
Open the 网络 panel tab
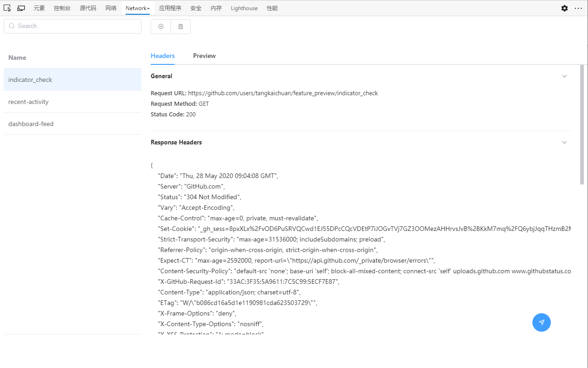tap(111, 8)
